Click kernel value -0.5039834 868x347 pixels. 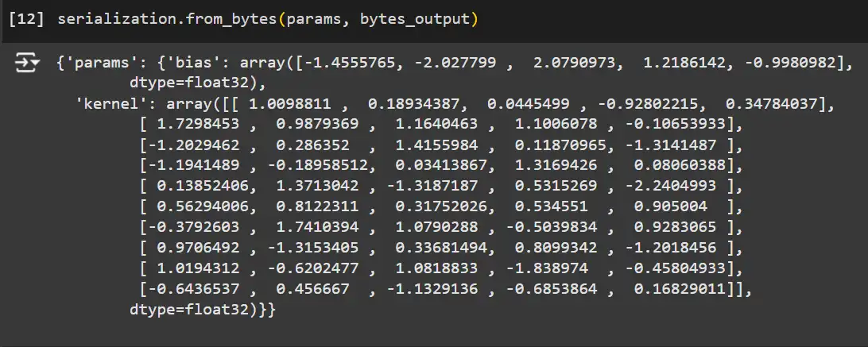coord(552,227)
